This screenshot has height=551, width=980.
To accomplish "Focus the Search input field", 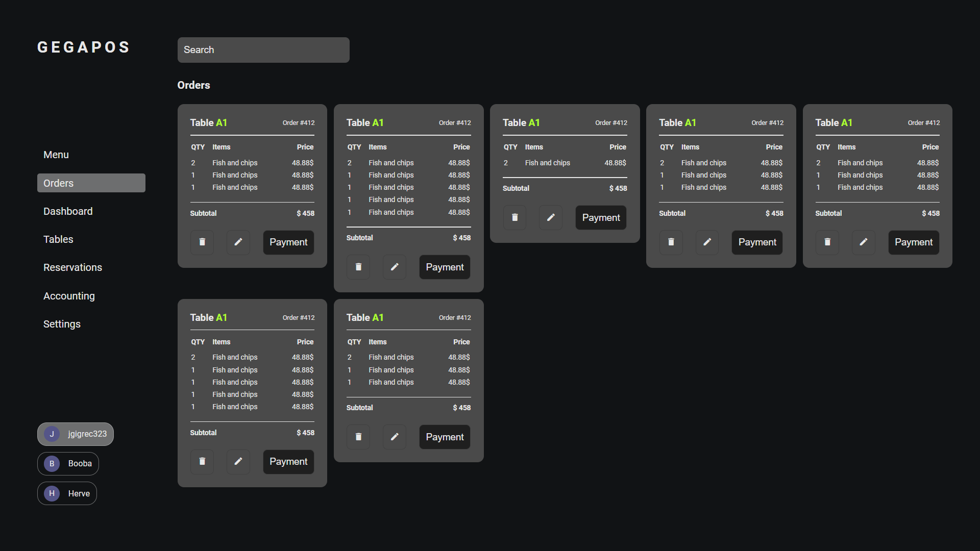I will click(263, 50).
